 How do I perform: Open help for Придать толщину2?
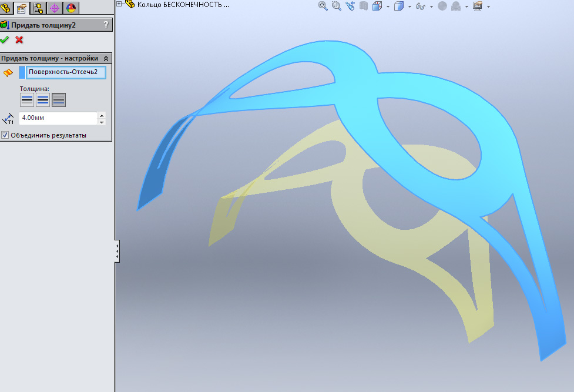point(106,25)
